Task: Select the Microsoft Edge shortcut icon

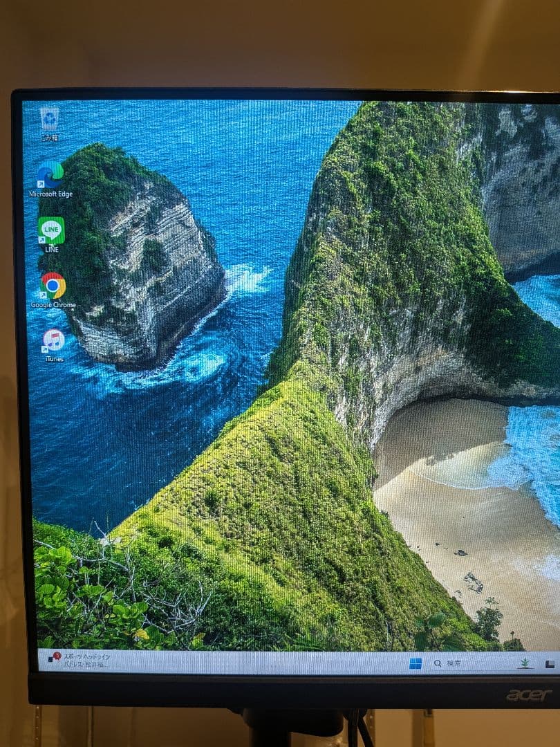Action: [50, 174]
